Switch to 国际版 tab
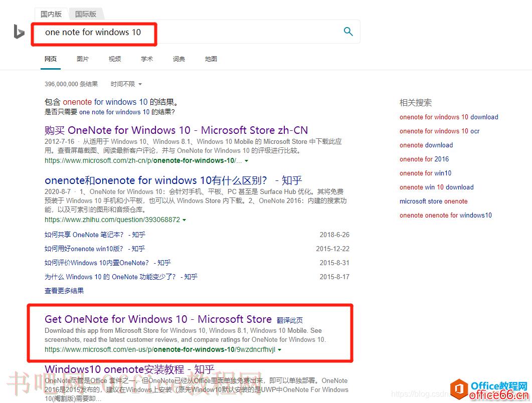 [x=86, y=14]
